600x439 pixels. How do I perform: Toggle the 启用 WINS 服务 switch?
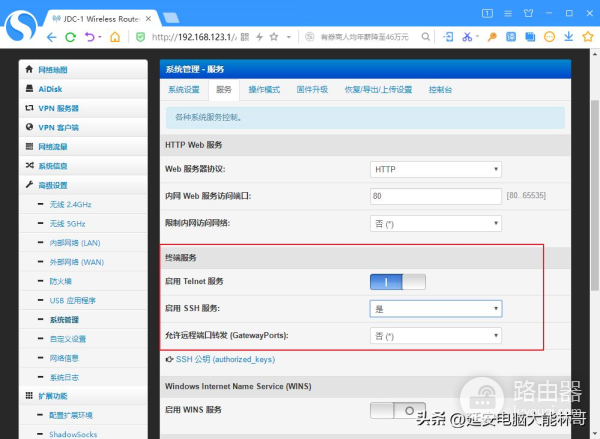tap(397, 410)
